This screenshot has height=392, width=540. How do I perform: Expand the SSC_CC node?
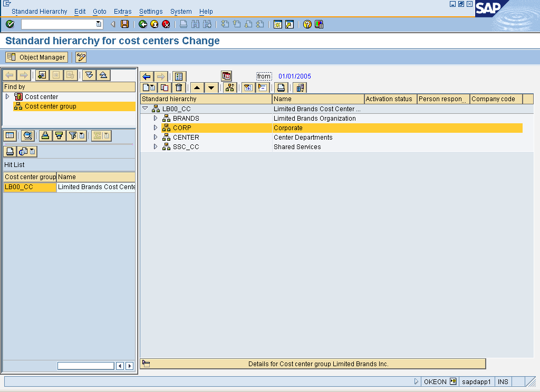[156, 146]
